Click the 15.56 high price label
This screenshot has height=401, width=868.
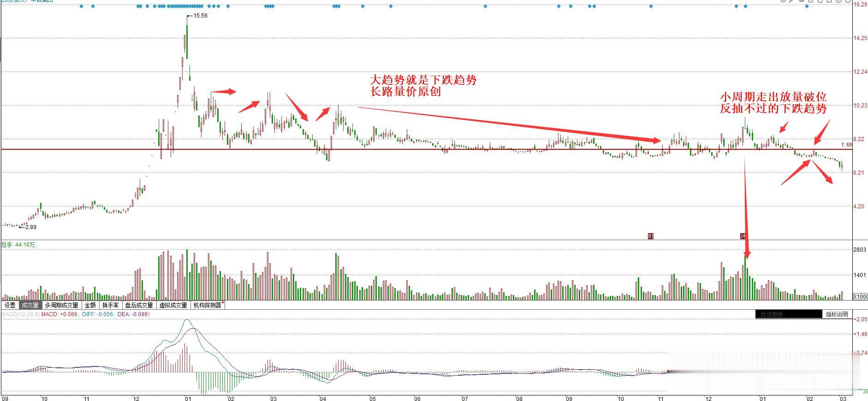coord(200,16)
